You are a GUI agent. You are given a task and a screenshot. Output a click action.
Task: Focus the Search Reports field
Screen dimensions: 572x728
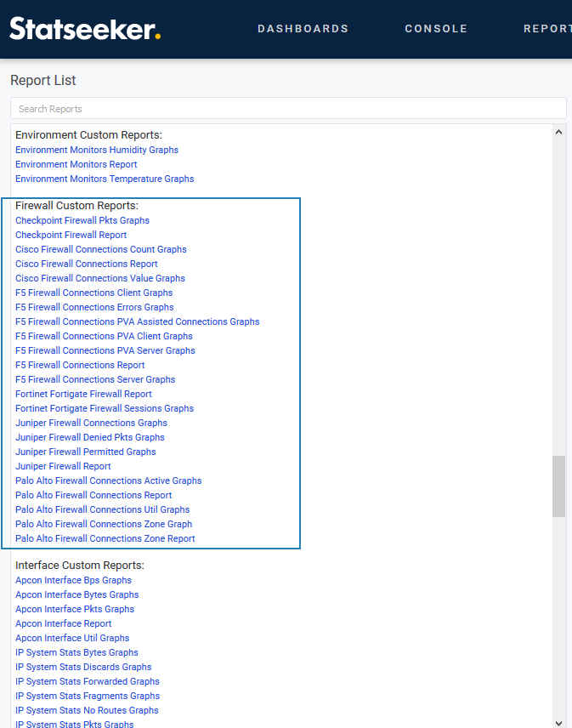[x=288, y=109]
